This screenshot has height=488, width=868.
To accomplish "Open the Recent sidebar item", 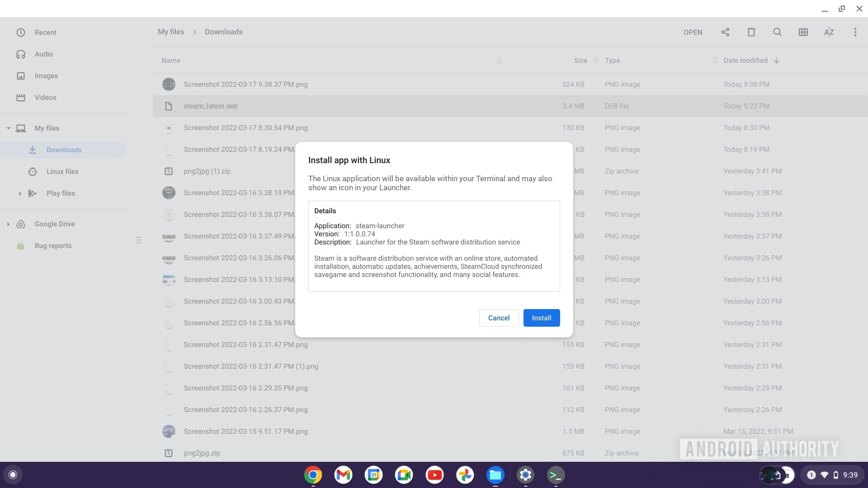I will 45,33.
